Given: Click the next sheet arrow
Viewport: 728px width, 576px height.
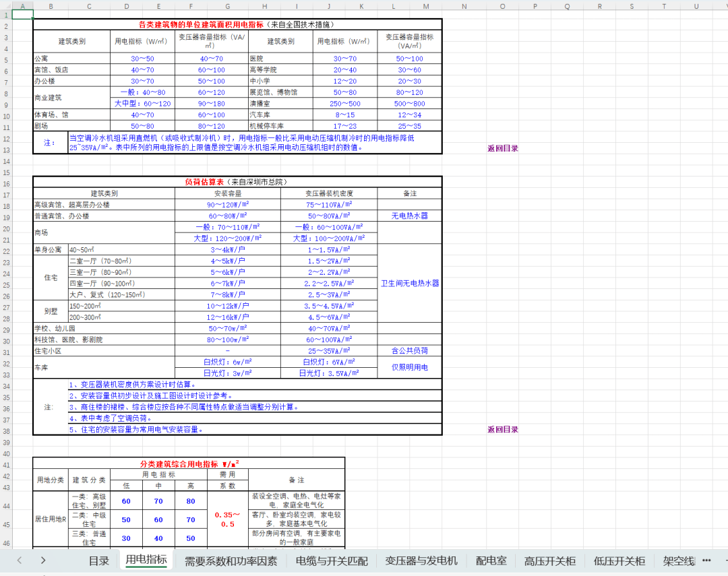Looking at the screenshot, I should 43,560.
